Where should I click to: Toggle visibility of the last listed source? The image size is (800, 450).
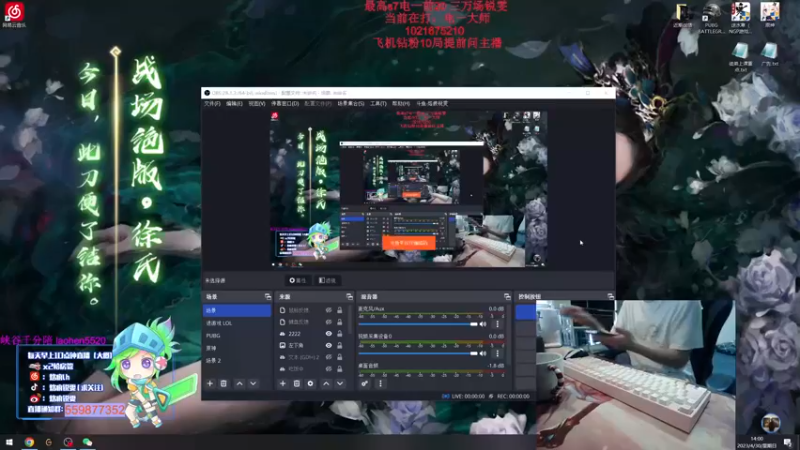tap(329, 369)
